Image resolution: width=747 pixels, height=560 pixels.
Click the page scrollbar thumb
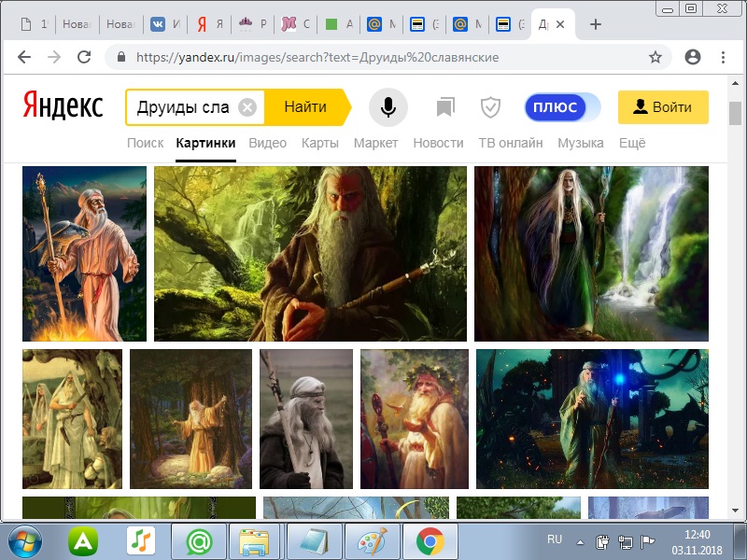click(735, 113)
